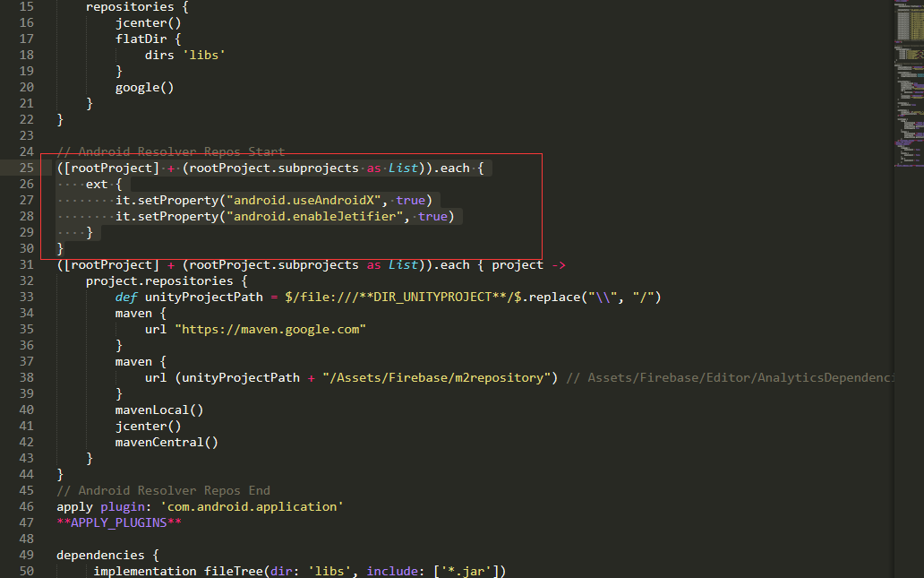
Task: Click line number 46 in the gutter
Action: coord(27,506)
